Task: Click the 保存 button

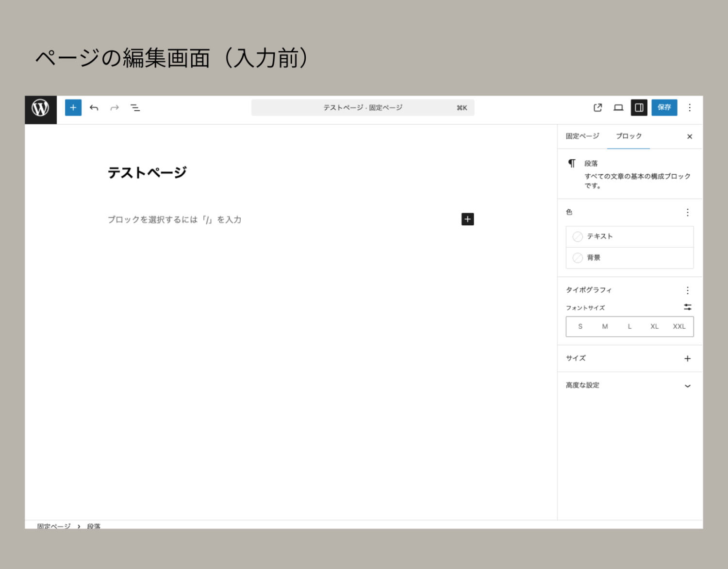Action: coord(664,108)
